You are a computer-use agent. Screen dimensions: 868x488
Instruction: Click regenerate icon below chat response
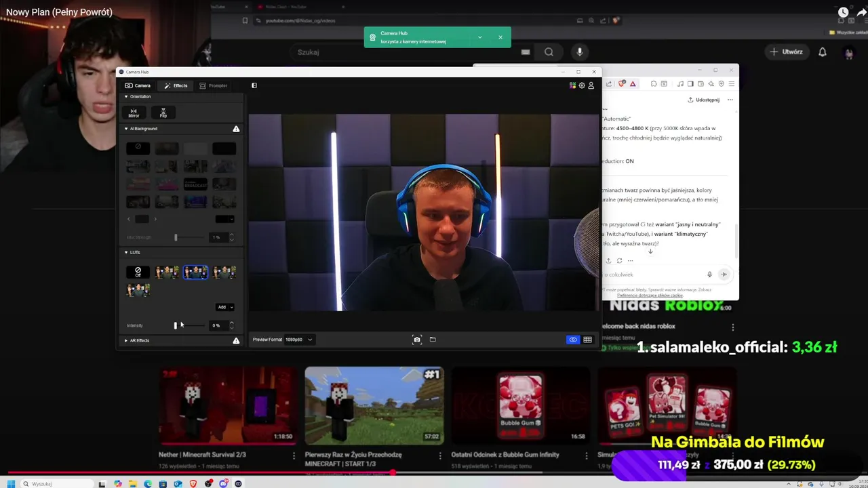pyautogui.click(x=619, y=261)
